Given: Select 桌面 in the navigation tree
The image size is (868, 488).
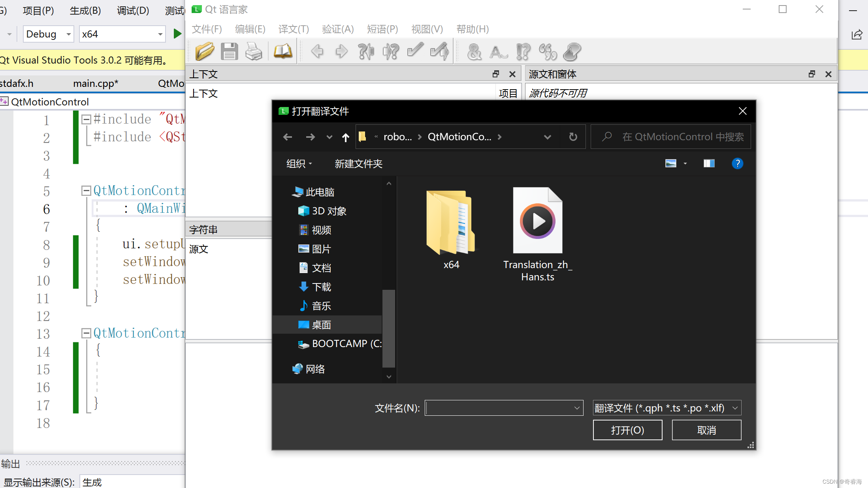Looking at the screenshot, I should pos(327,325).
